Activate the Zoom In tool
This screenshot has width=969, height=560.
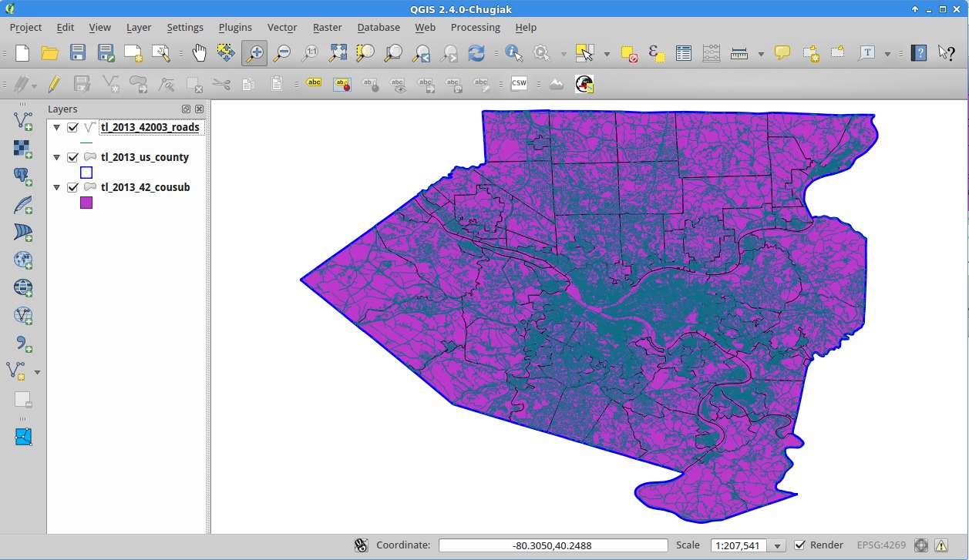[254, 53]
